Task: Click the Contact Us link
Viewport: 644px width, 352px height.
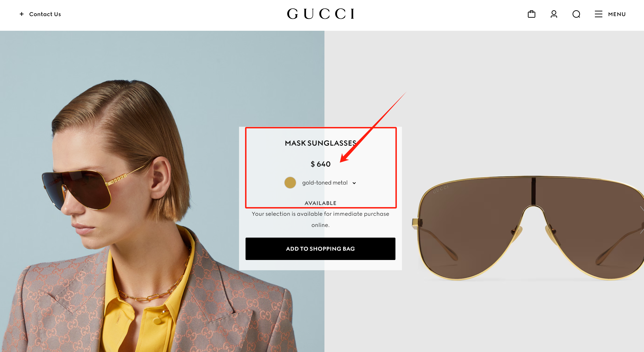Action: tap(45, 14)
